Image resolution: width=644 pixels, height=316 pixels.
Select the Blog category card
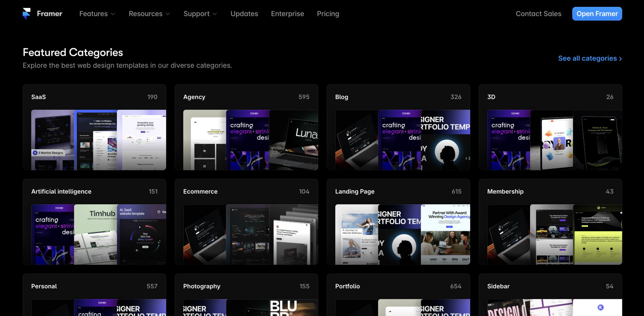click(398, 127)
